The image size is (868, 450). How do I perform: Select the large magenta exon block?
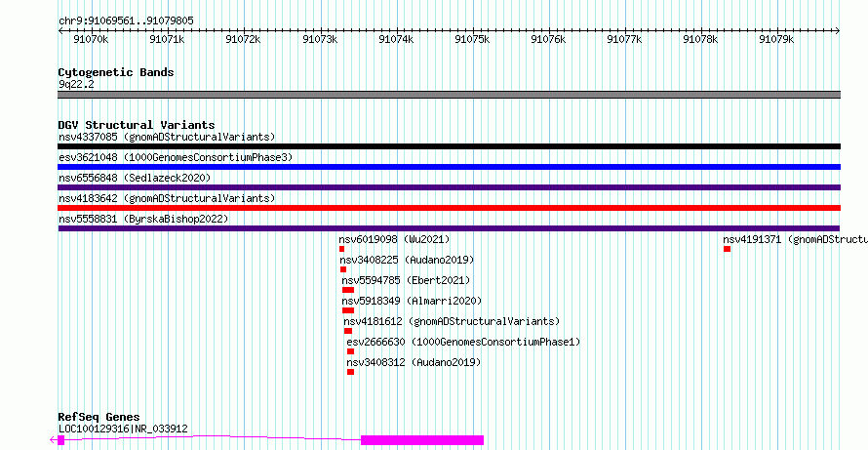pos(422,440)
